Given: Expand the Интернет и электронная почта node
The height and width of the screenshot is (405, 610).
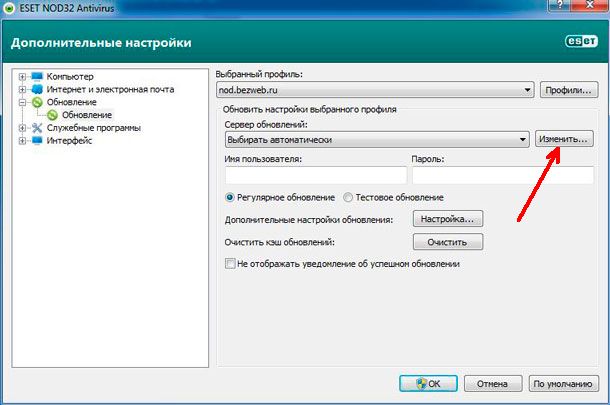Looking at the screenshot, I should tap(22, 89).
